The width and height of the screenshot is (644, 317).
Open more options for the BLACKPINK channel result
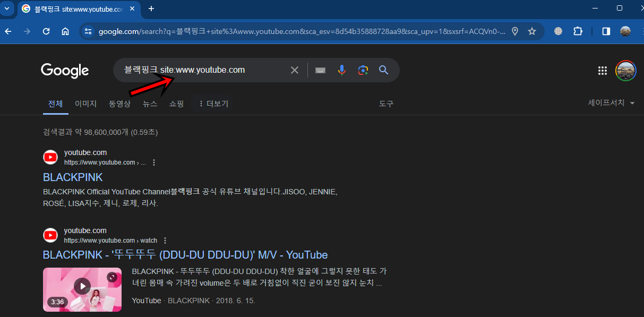[x=154, y=162]
